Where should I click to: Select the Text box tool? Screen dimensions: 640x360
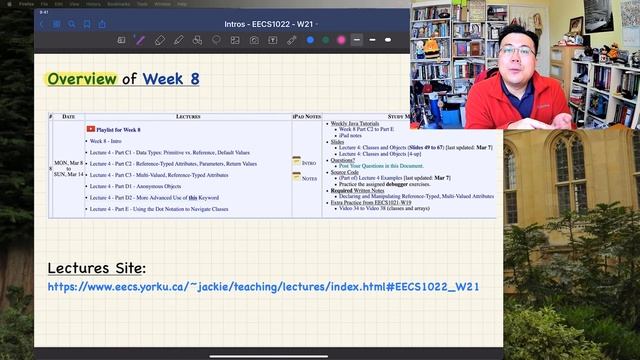click(x=273, y=40)
